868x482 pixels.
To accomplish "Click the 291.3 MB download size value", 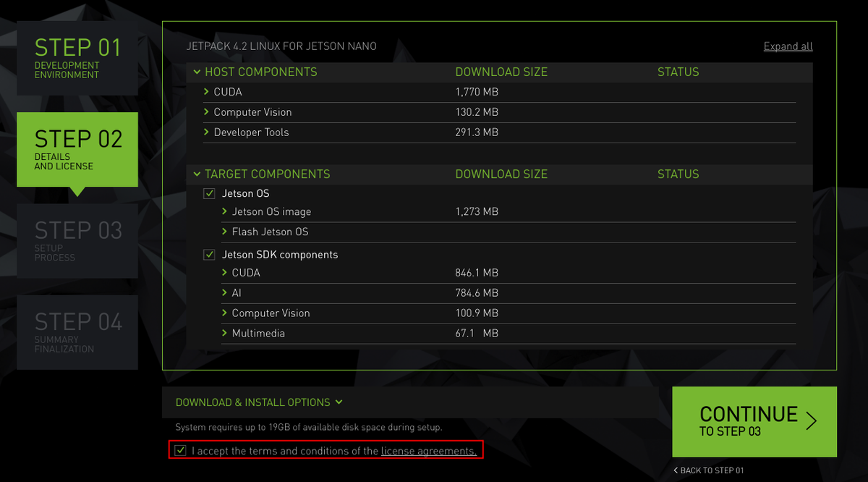I will [x=477, y=132].
